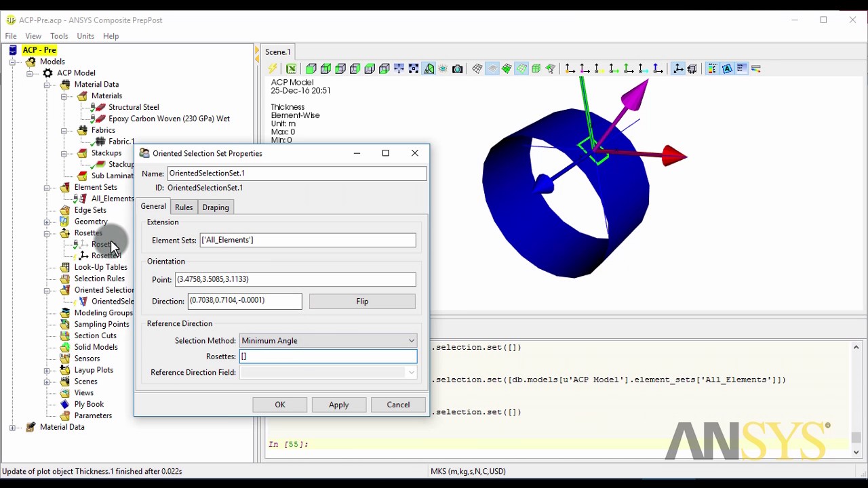
Task: Collapse the Fabrics node
Action: (x=64, y=130)
